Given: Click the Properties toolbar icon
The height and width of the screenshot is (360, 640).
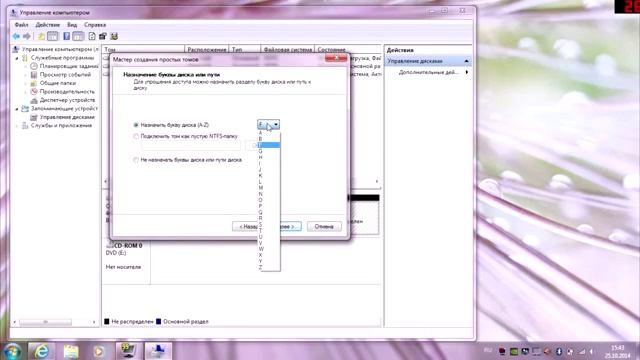Looking at the screenshot, I should point(103,36).
